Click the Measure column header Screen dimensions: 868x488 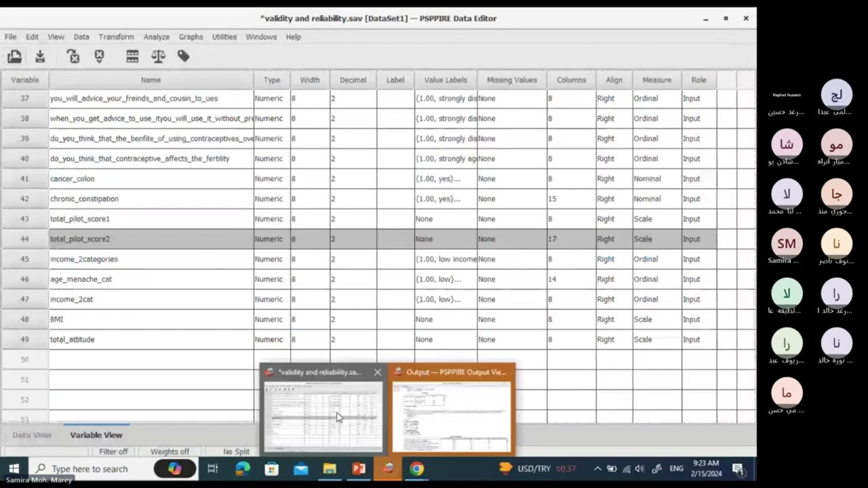(657, 80)
